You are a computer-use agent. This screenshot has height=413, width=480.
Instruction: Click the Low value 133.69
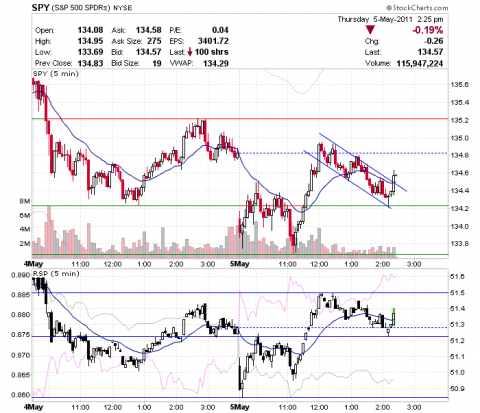[90, 52]
